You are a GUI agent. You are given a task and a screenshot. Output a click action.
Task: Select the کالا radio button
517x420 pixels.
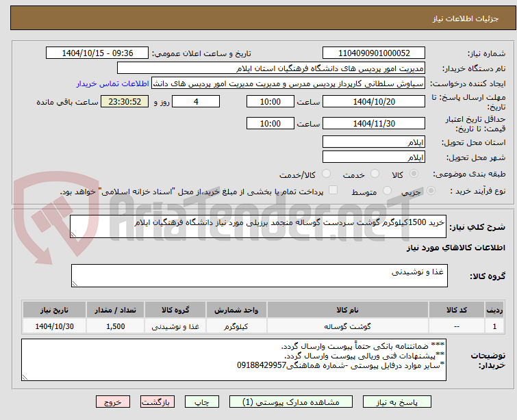coord(414,174)
